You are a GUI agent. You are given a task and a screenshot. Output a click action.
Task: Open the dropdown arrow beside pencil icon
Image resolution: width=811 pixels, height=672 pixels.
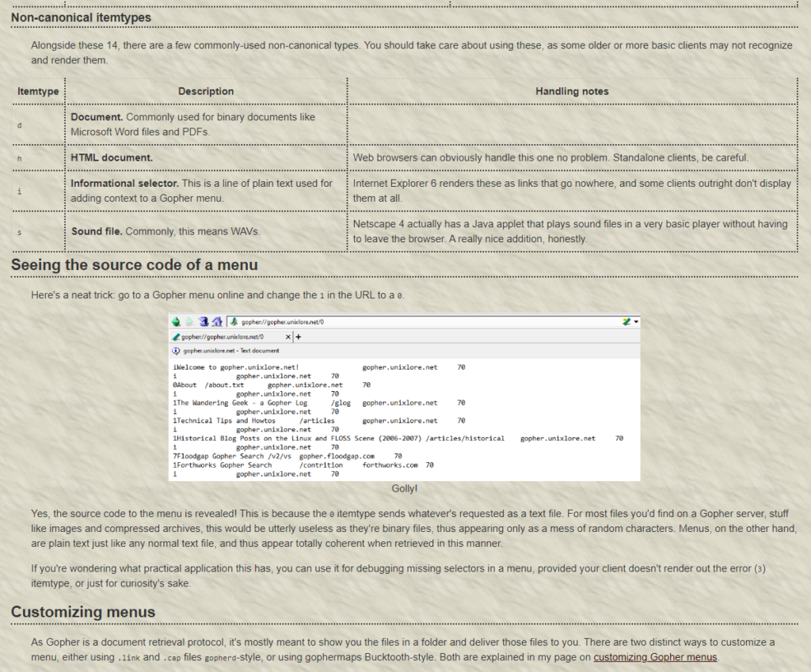pos(636,322)
